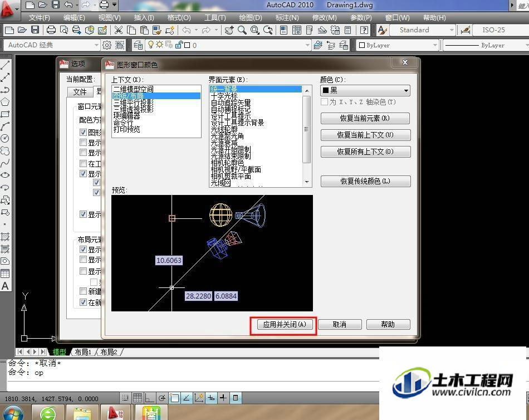Click the 界面元素 list scroll-down arrow
This screenshot has width=529, height=420.
tap(307, 182)
